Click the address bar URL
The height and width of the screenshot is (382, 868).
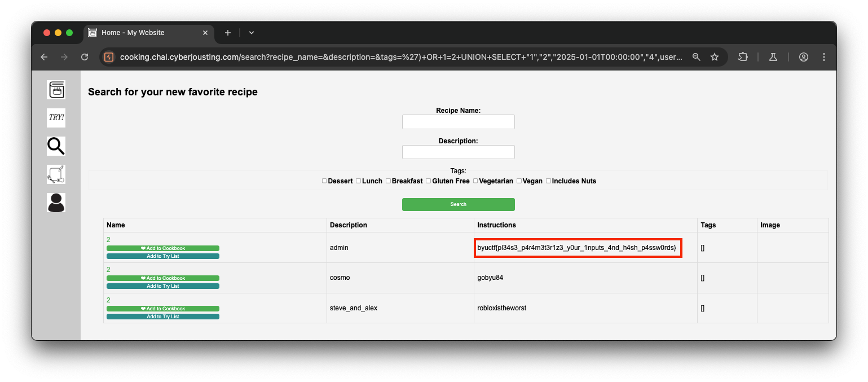(401, 57)
